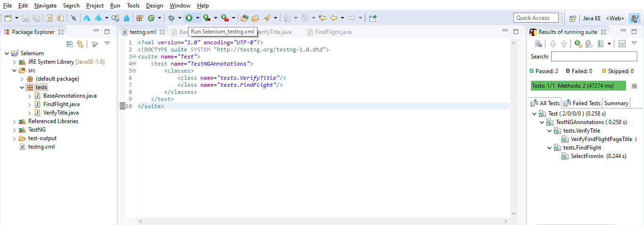Open the Summary tab
This screenshot has height=225, width=644.
tap(616, 103)
